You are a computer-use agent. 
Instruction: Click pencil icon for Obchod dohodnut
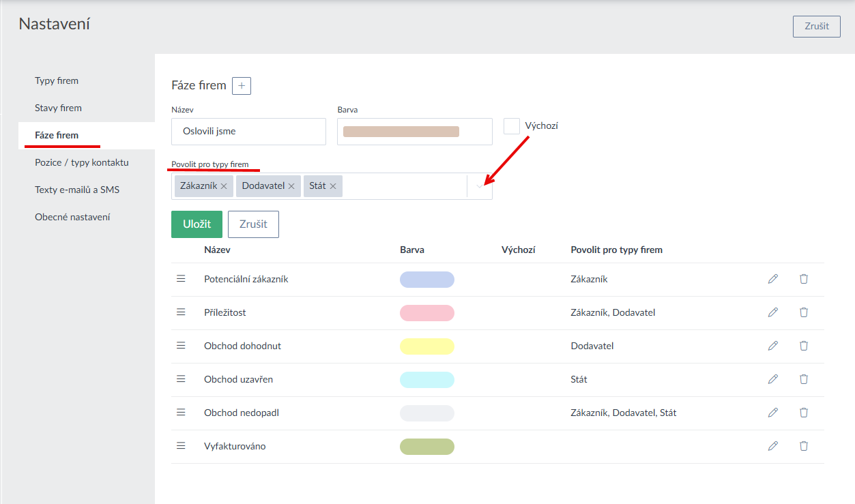[x=772, y=346]
